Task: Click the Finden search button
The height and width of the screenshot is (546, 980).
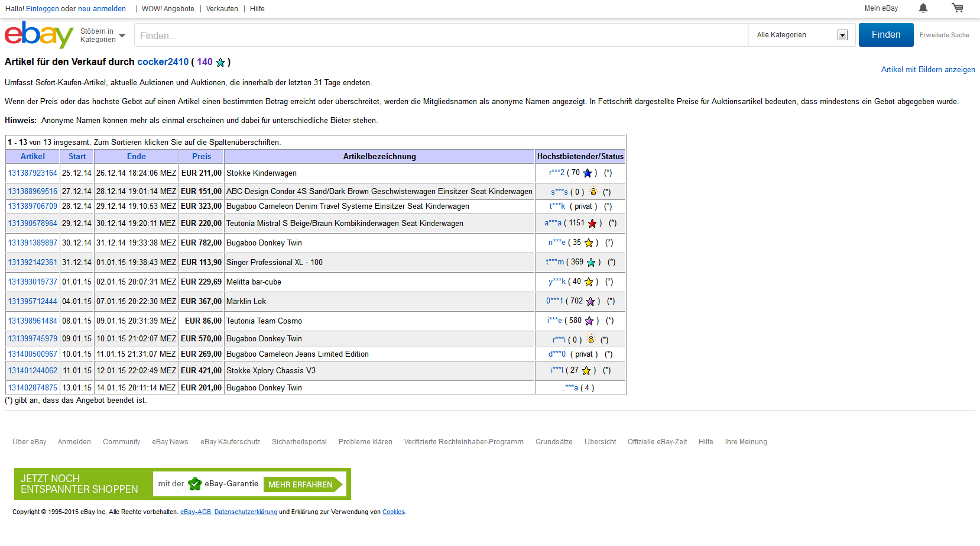Action: (886, 35)
